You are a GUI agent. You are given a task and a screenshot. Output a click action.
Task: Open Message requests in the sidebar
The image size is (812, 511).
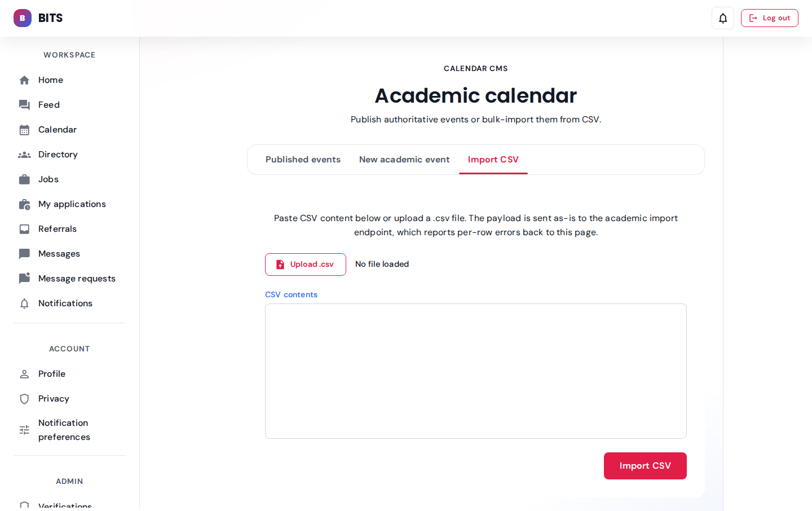click(x=77, y=279)
